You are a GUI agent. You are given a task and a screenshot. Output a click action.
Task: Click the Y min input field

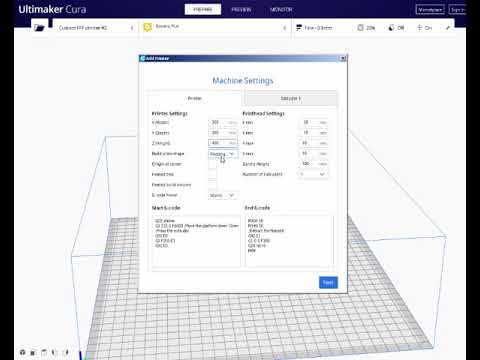tap(313, 133)
